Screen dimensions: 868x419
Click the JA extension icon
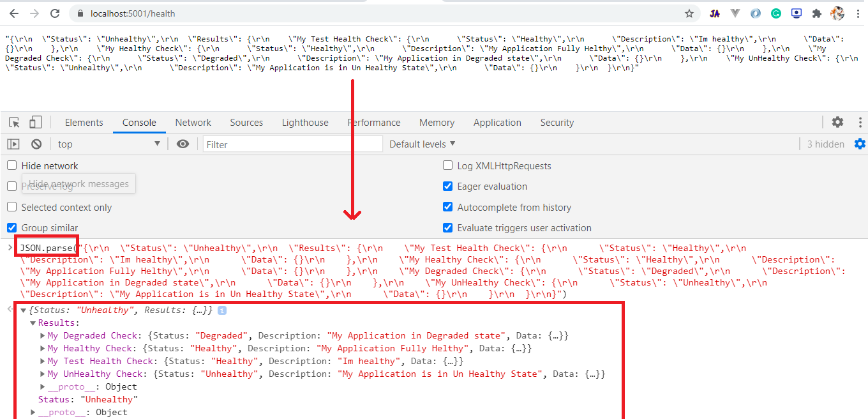(x=715, y=13)
